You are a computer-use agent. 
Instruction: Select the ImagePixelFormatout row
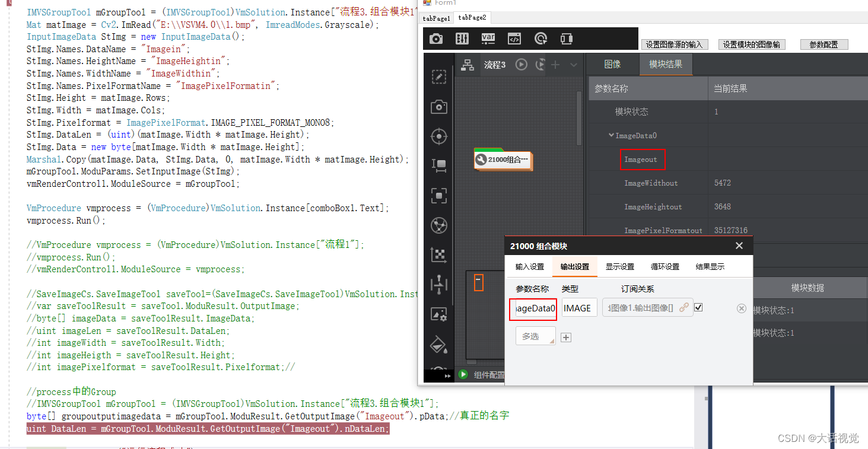pos(728,230)
